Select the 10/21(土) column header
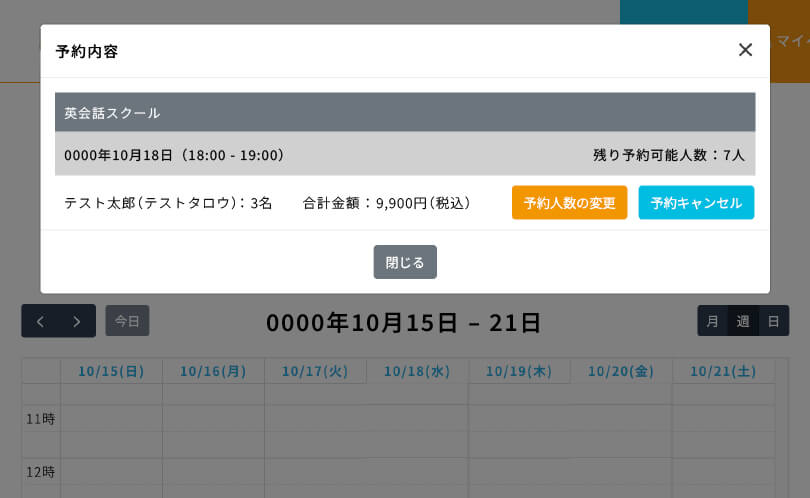The height and width of the screenshot is (498, 810). [x=723, y=371]
